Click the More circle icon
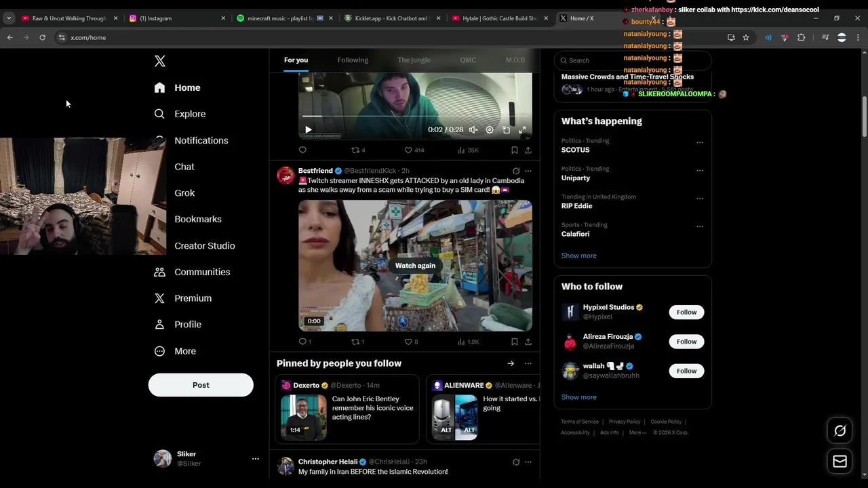Image resolution: width=868 pixels, height=488 pixels. pyautogui.click(x=159, y=351)
